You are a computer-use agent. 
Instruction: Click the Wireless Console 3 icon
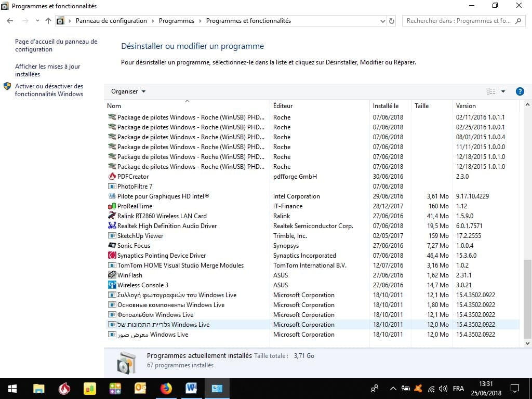click(112, 285)
